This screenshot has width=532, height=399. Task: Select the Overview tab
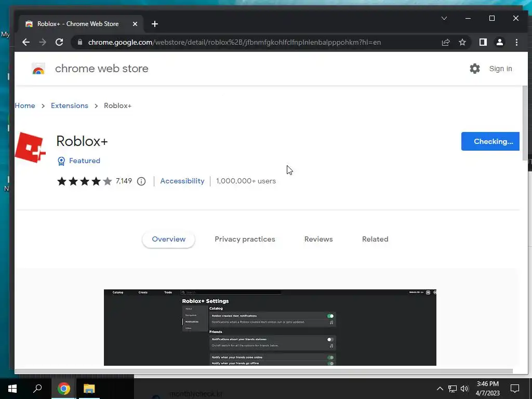[169, 239]
